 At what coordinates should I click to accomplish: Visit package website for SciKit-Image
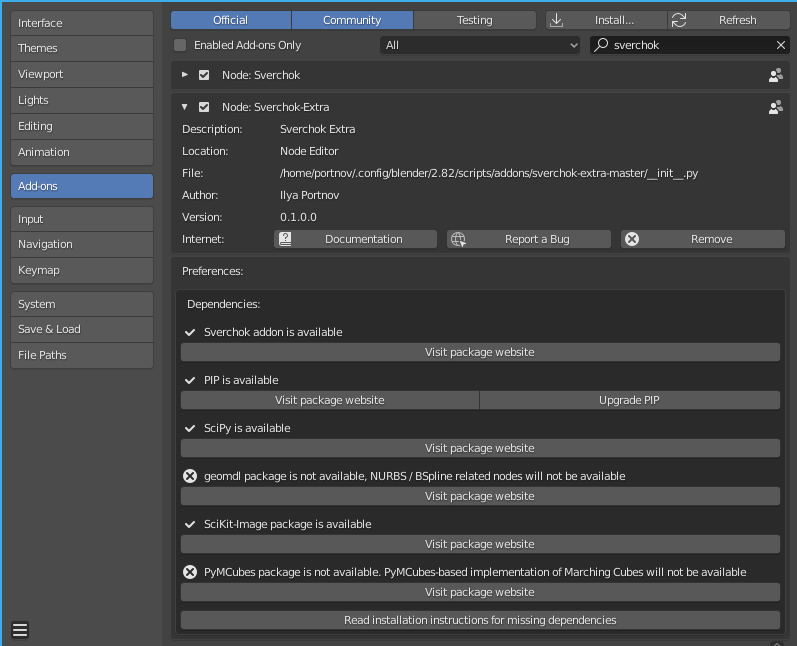tap(480, 544)
